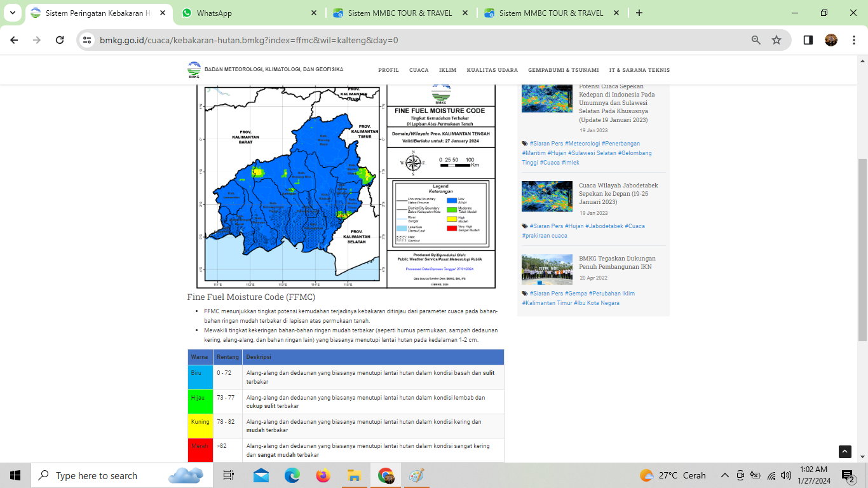Click the #Gempa tag
Viewport: 868px width, 488px height.
(576, 294)
